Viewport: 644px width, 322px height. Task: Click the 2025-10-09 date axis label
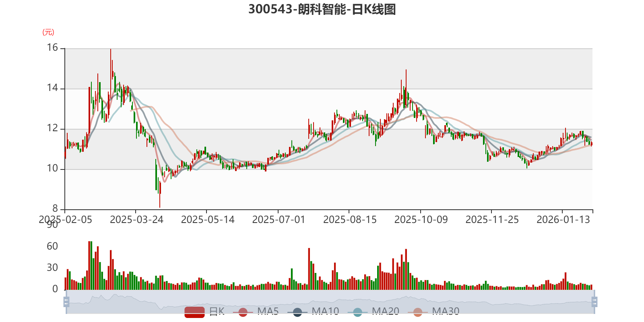(x=421, y=220)
